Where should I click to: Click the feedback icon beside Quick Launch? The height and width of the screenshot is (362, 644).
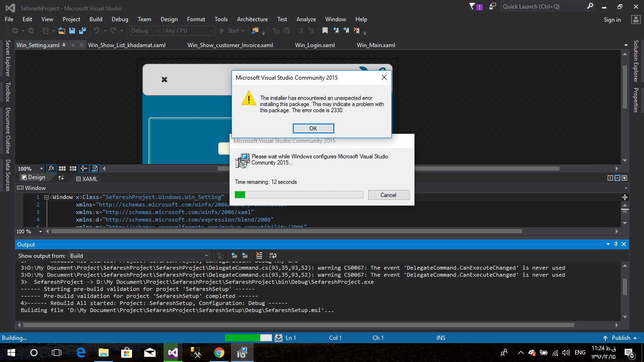coord(493,7)
